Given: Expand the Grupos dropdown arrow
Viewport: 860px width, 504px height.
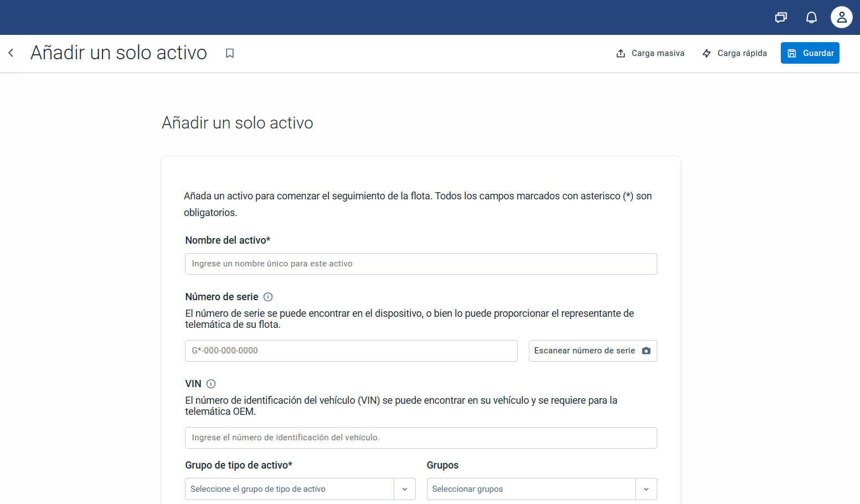Looking at the screenshot, I should pos(646,489).
